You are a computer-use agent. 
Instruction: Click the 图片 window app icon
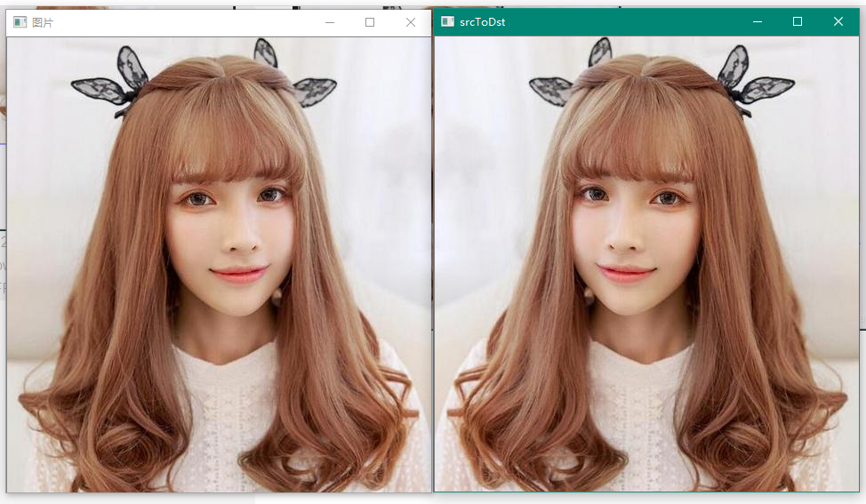[20, 22]
